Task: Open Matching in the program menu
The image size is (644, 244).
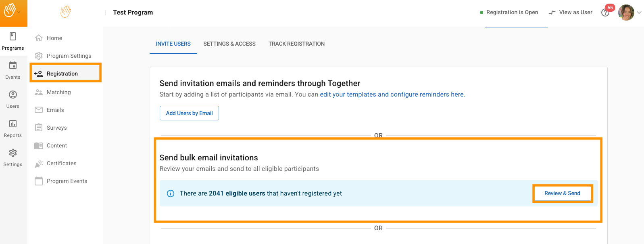Action: coord(58,92)
